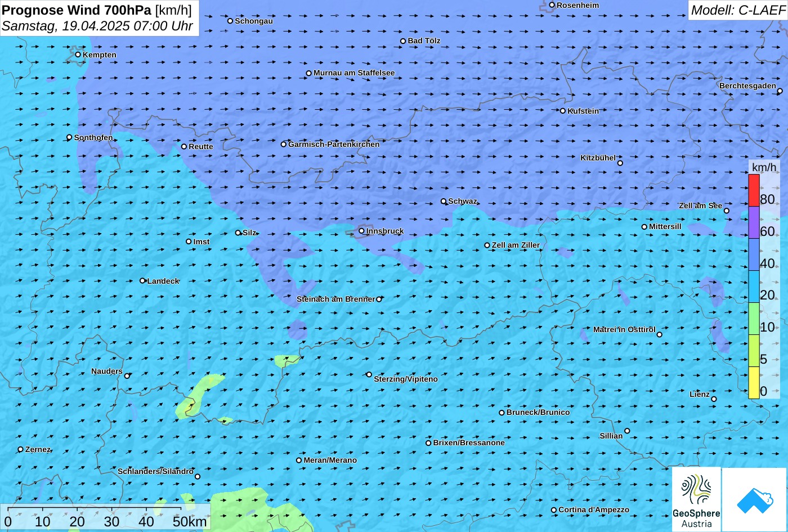Click the Schwaz label
Screen dimensions: 788x532
pos(463,201)
